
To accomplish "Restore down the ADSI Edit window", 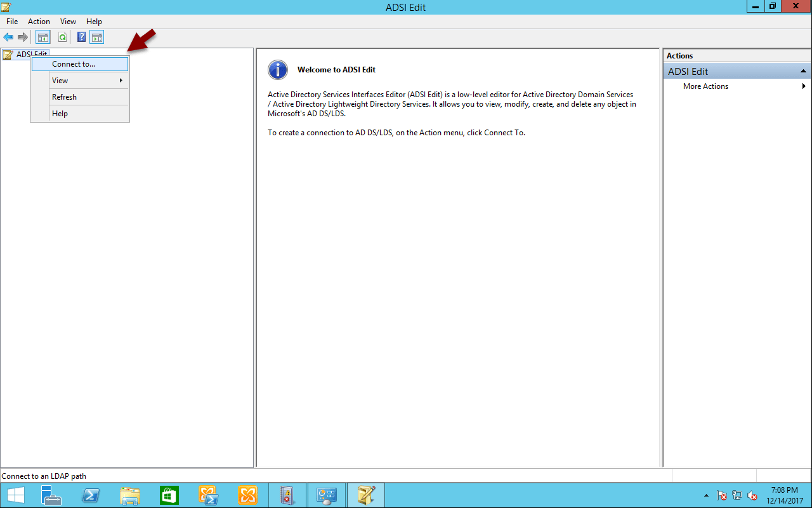I will (773, 6).
